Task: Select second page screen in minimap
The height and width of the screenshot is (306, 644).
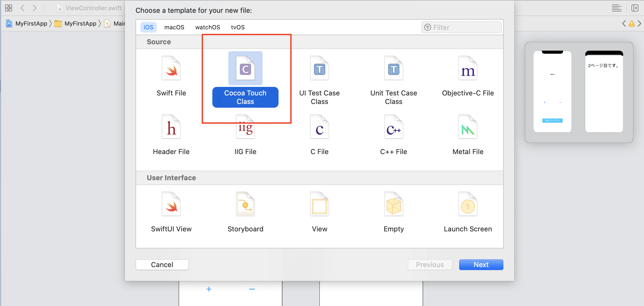Action: [604, 91]
